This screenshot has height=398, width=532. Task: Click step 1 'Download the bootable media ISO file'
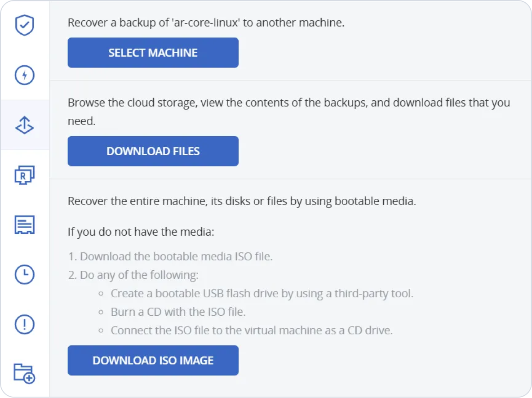170,257
